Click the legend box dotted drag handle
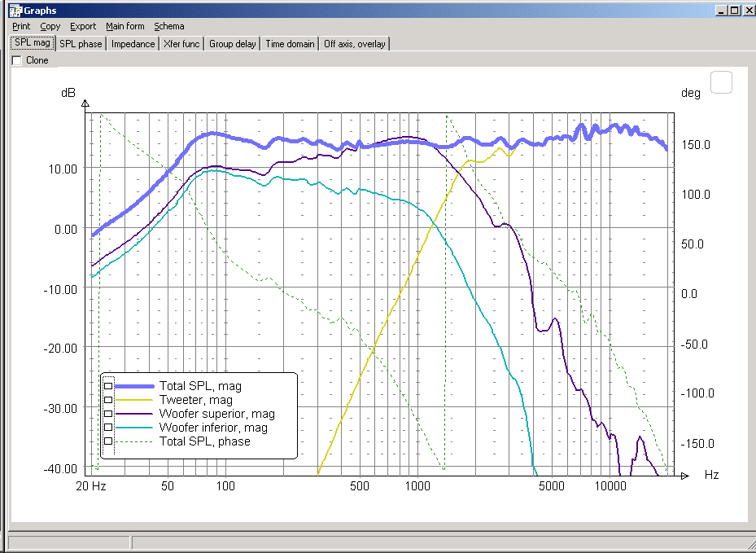The height and width of the screenshot is (553, 756). [108, 415]
